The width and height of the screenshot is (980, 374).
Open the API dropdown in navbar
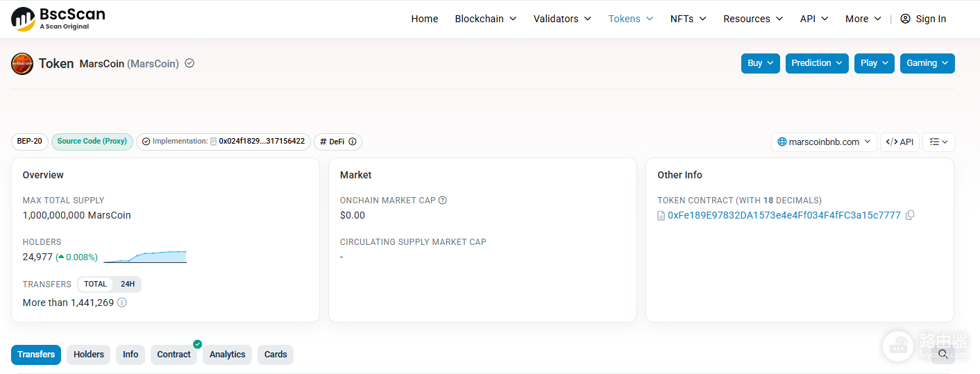click(x=814, y=19)
